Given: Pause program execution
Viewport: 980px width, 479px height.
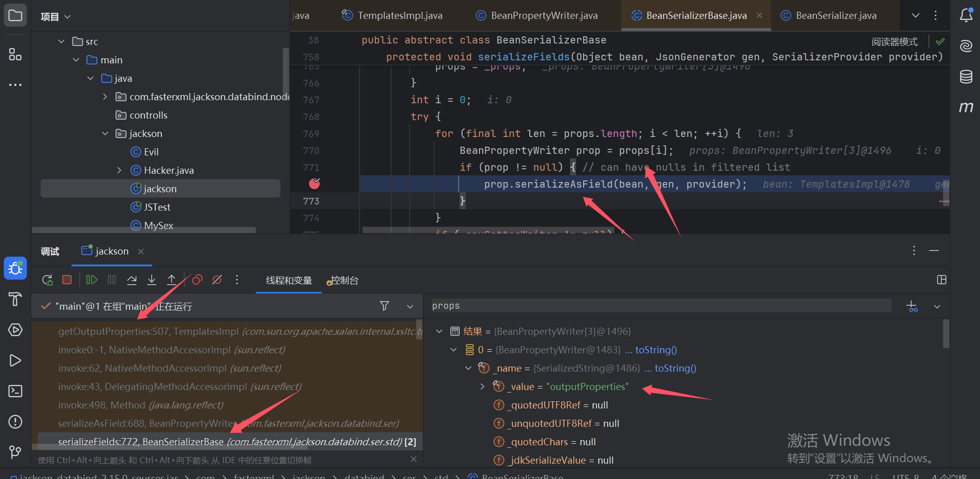Looking at the screenshot, I should click(112, 280).
